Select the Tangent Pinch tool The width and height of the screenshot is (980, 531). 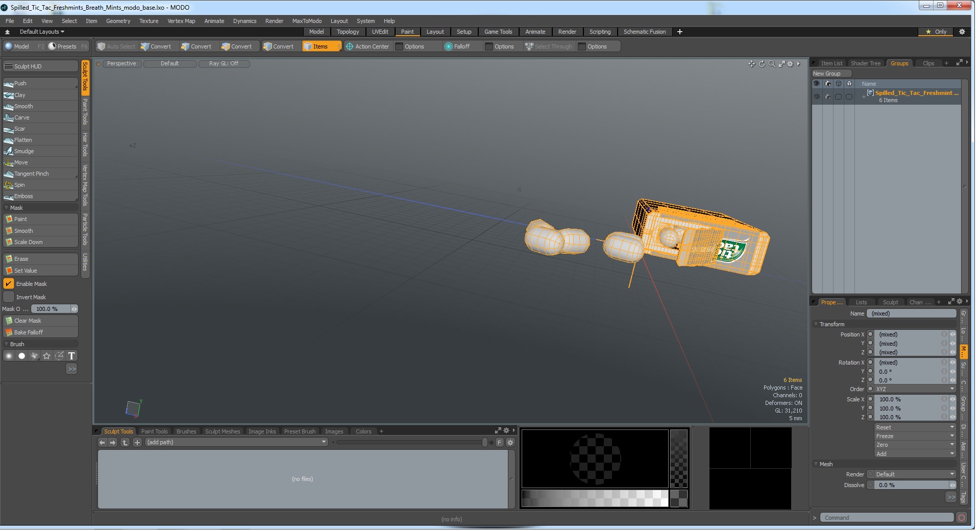click(40, 174)
